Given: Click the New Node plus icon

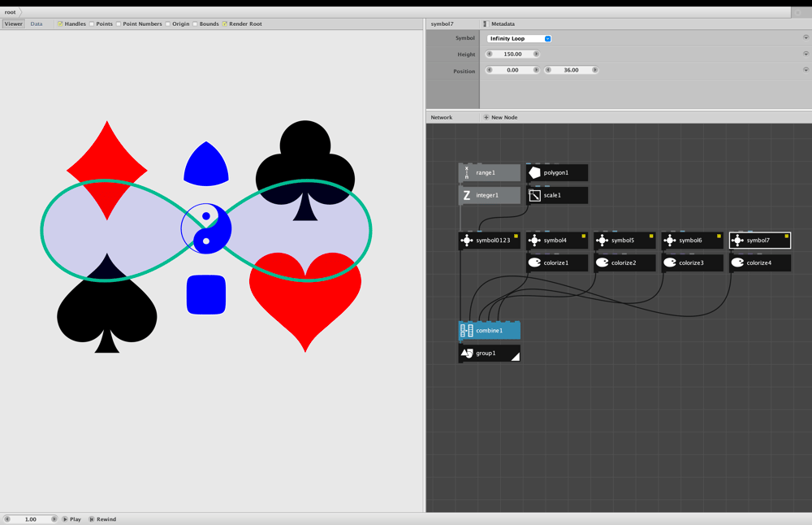Looking at the screenshot, I should tap(486, 118).
